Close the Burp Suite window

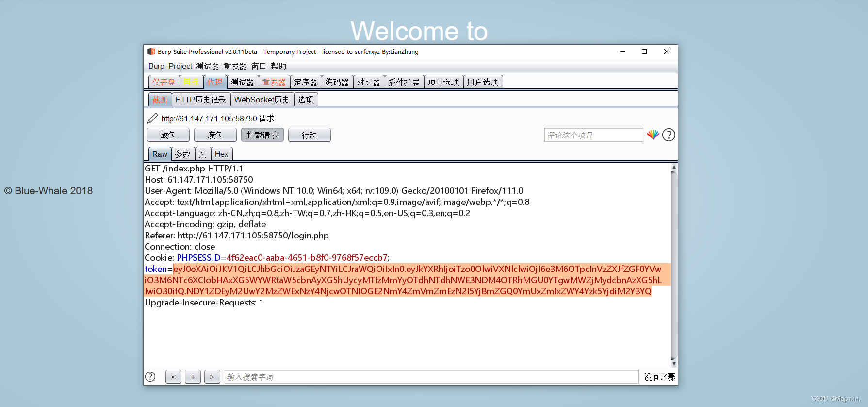pos(667,51)
